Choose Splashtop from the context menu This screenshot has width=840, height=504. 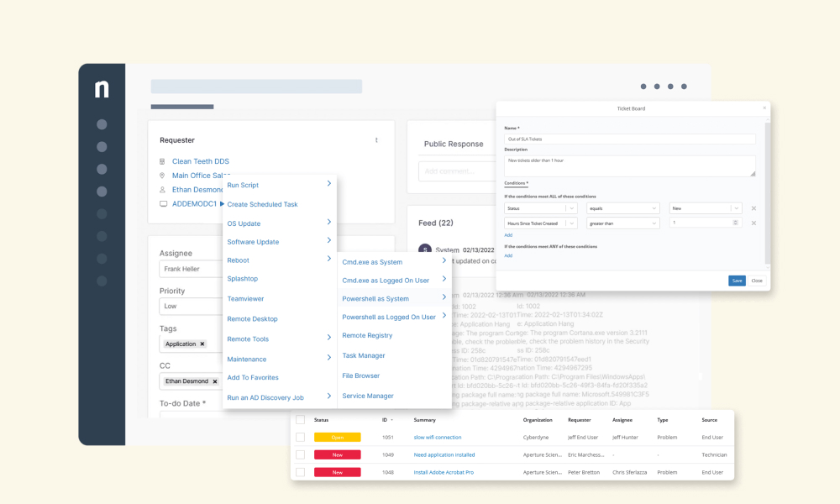click(243, 279)
